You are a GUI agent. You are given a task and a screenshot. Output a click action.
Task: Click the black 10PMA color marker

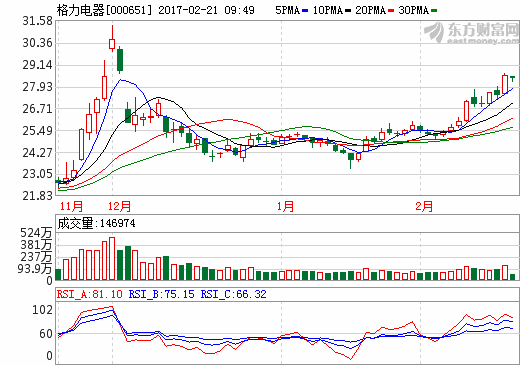(348, 11)
